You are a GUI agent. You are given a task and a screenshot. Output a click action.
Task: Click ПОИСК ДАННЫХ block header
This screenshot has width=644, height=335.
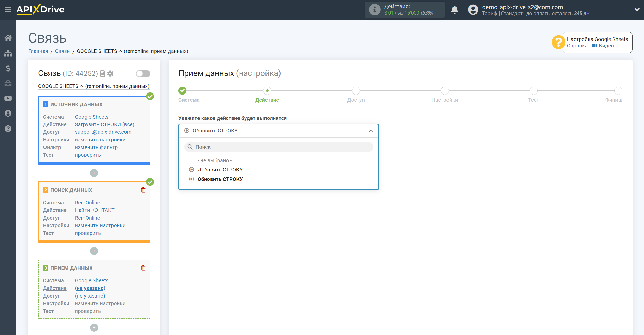(x=71, y=190)
